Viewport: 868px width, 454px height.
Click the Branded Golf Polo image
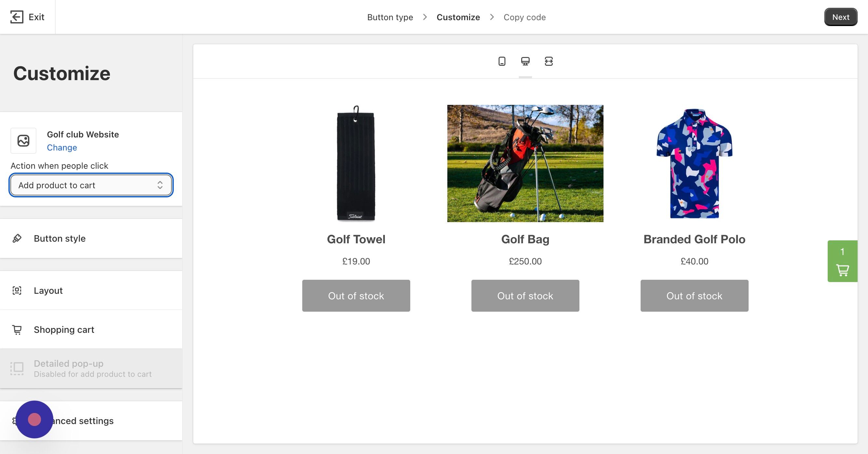[694, 163]
